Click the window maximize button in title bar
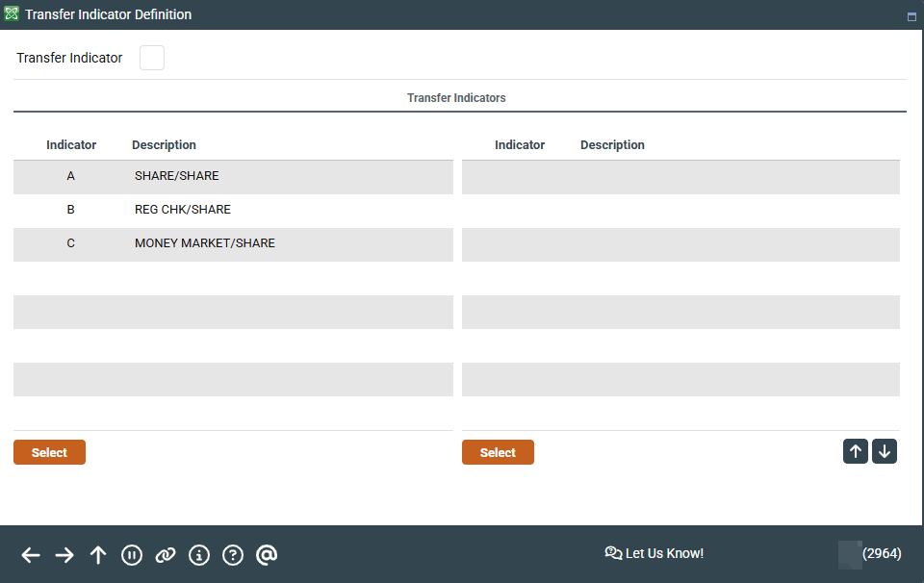This screenshot has width=924, height=583. (x=911, y=16)
